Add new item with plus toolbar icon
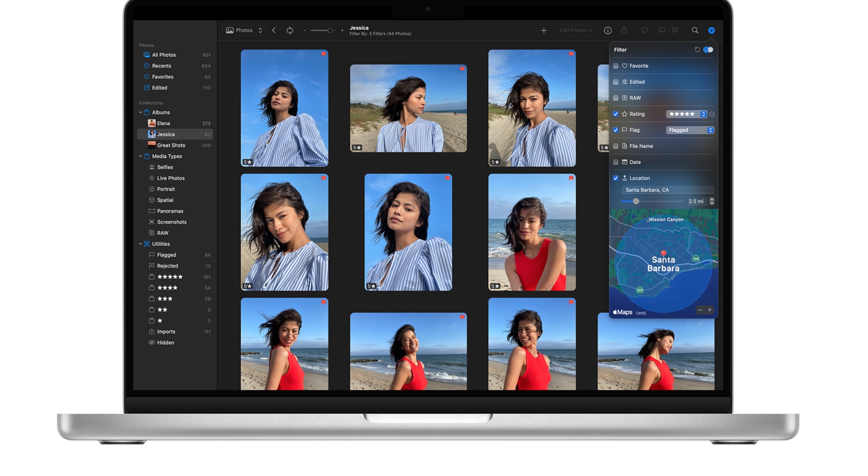Screen dimensions: 868x476 coord(544,30)
